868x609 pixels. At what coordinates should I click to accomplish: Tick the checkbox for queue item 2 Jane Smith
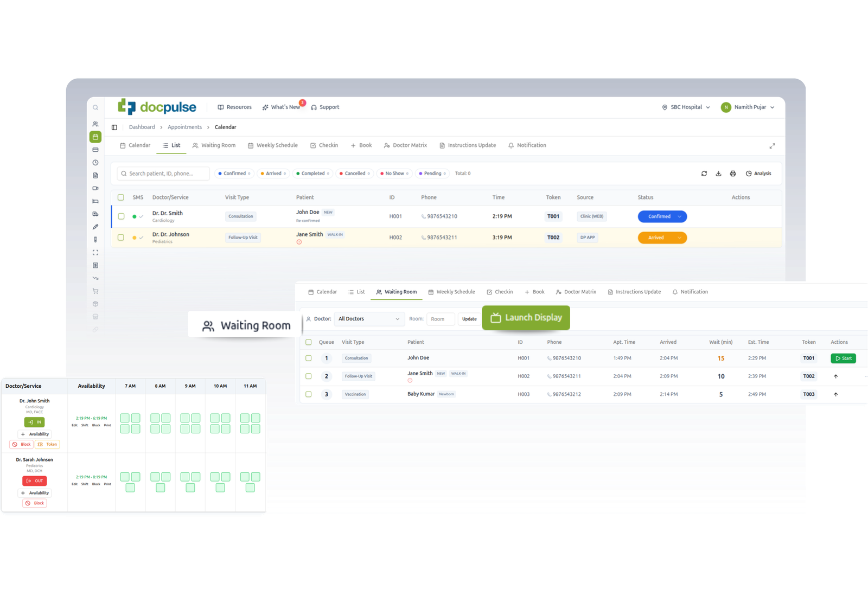click(x=308, y=375)
